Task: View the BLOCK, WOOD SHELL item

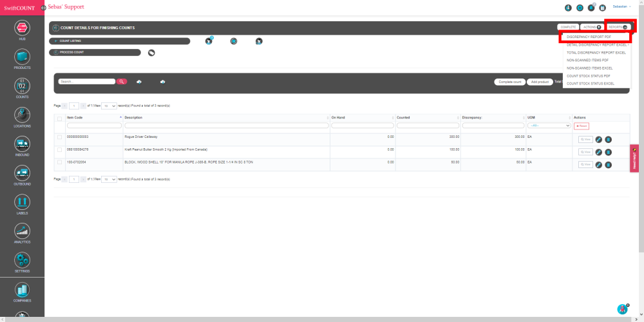Action: [585, 165]
